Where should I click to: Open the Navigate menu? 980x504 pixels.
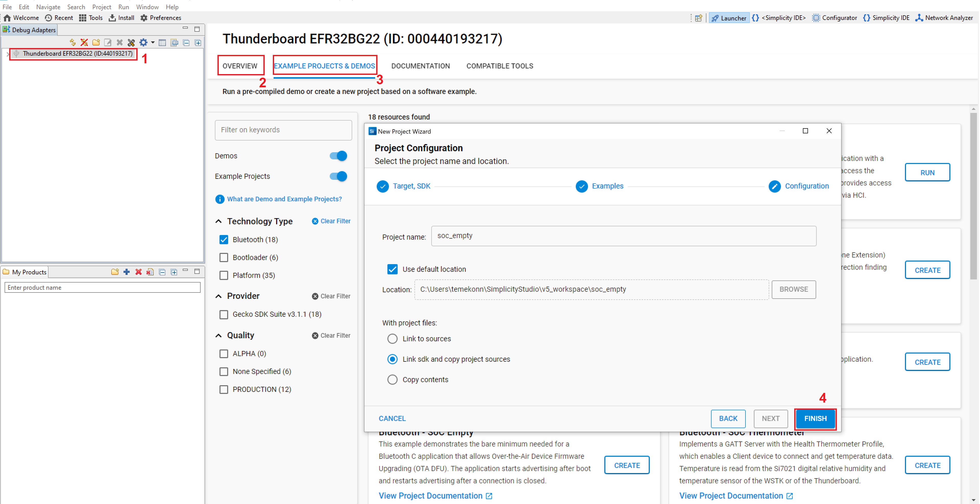tap(48, 6)
